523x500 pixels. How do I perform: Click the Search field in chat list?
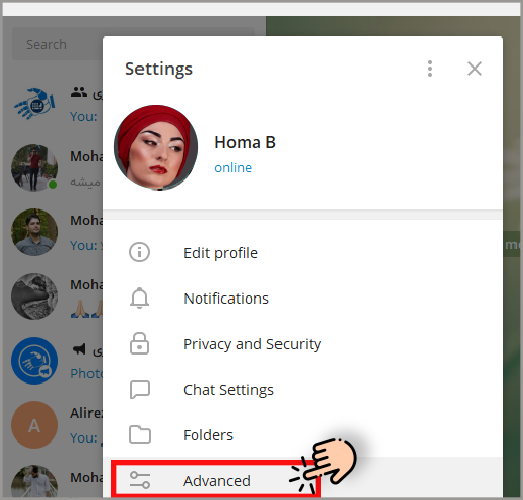tap(57, 44)
